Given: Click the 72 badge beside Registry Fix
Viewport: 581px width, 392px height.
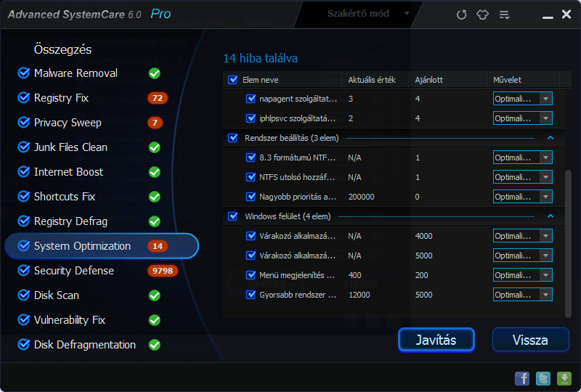Looking at the screenshot, I should (158, 98).
